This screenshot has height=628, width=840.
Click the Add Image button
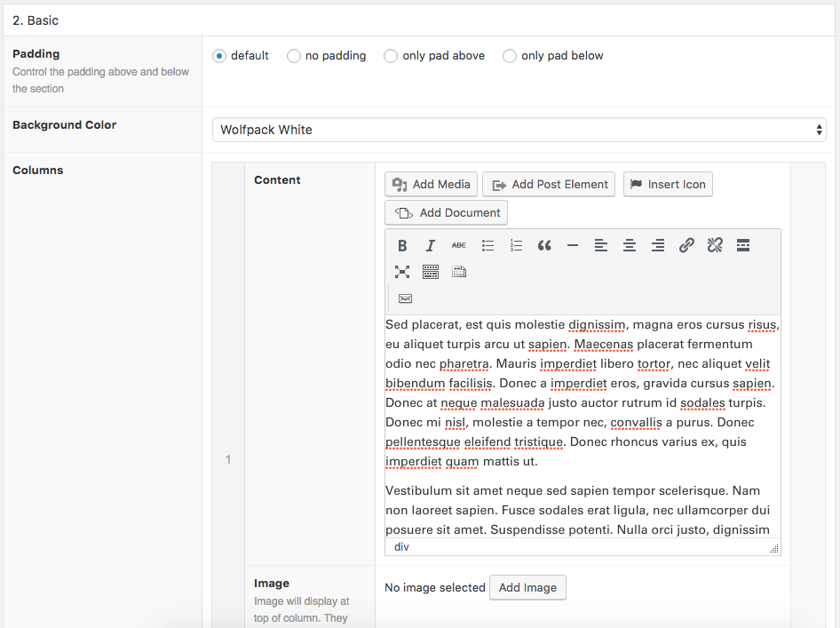tap(527, 588)
